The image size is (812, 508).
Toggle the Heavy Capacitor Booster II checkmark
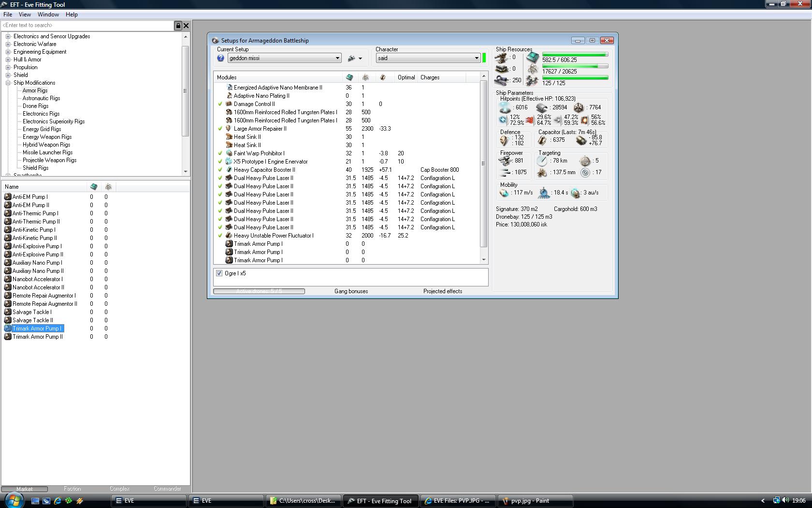(x=220, y=170)
